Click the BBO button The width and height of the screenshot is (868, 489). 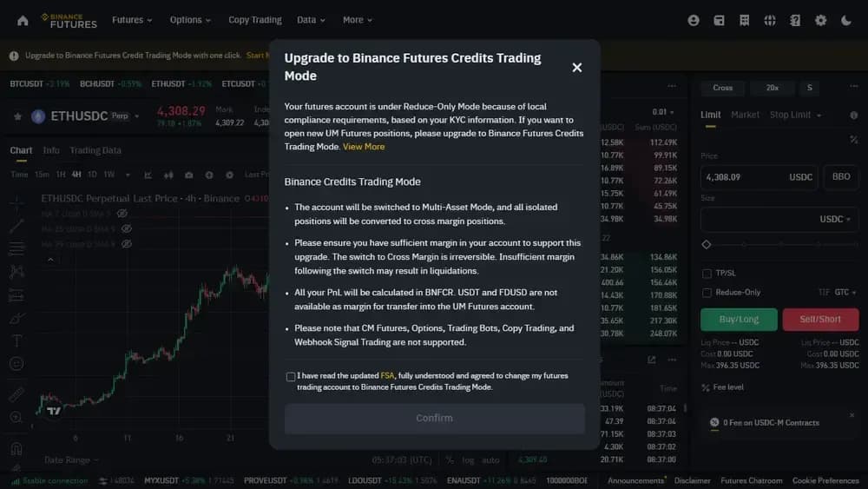[x=841, y=177]
